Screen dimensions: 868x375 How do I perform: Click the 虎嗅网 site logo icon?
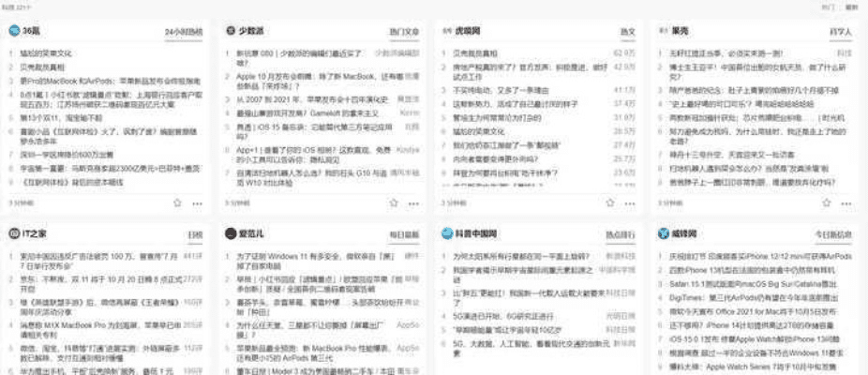click(447, 31)
